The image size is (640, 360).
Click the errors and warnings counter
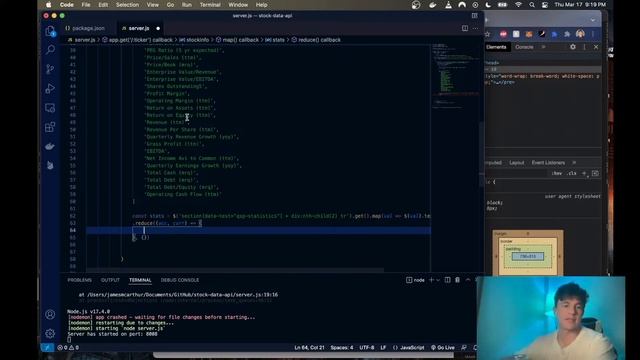click(x=68, y=348)
